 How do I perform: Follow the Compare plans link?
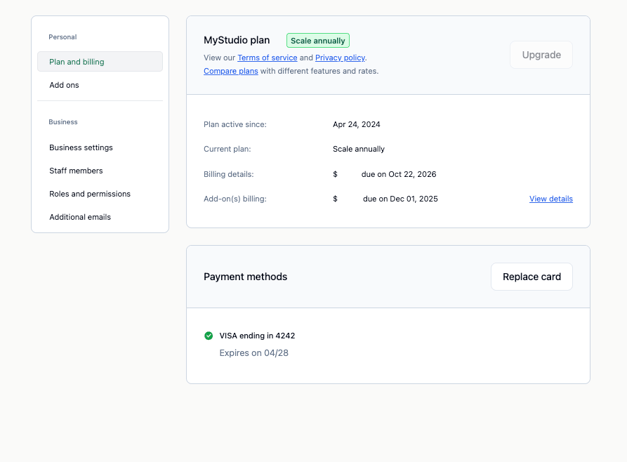(231, 71)
